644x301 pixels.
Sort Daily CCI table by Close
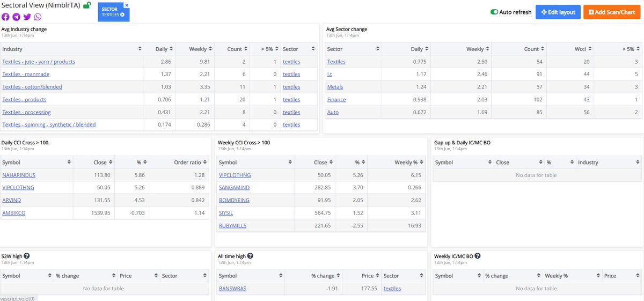[x=93, y=163]
